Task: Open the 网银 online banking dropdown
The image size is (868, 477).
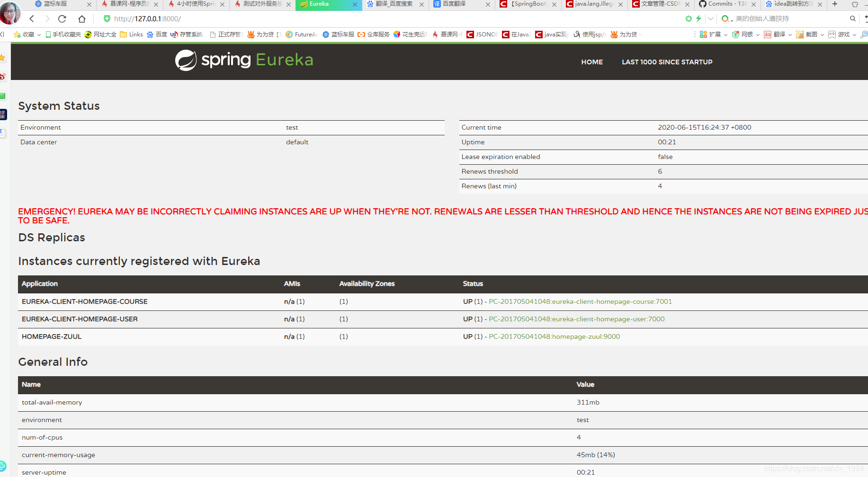Action: (745, 35)
